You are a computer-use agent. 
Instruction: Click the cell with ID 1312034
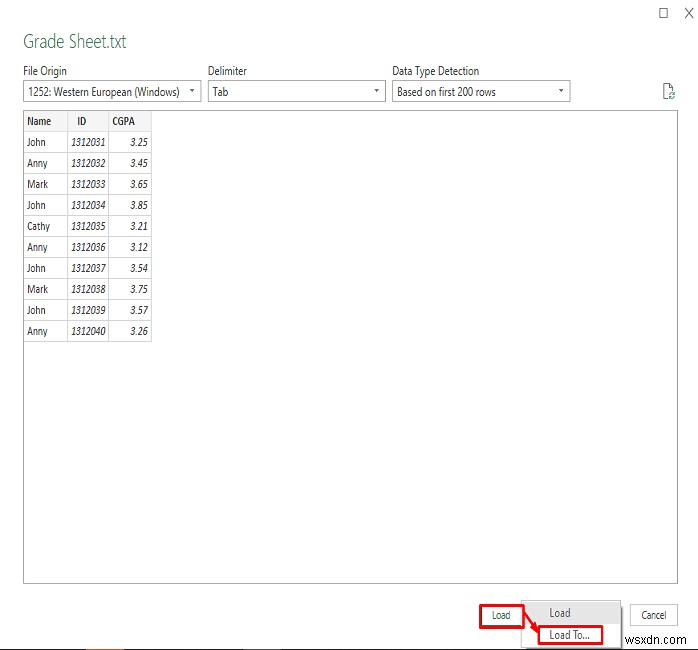pos(88,205)
